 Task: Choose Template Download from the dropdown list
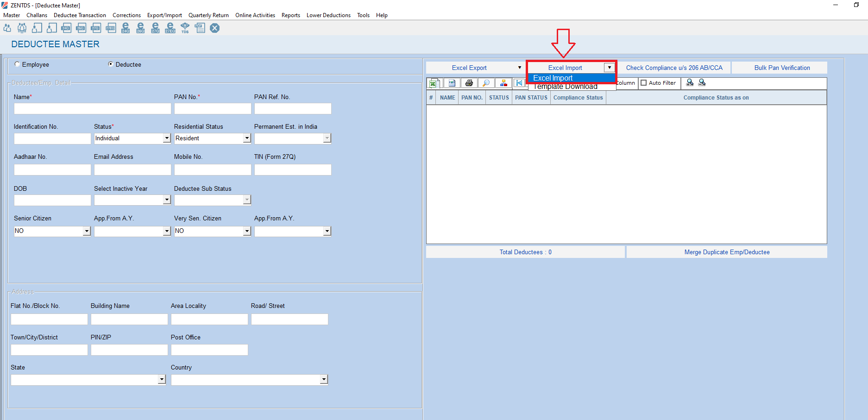coord(572,87)
